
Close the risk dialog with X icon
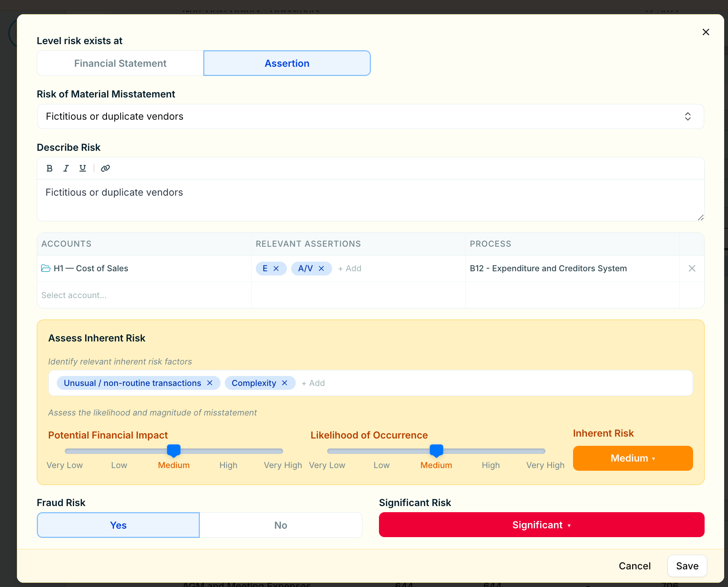coord(706,32)
